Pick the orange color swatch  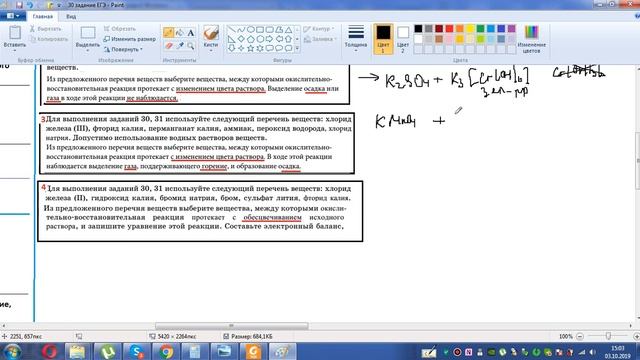click(x=460, y=29)
